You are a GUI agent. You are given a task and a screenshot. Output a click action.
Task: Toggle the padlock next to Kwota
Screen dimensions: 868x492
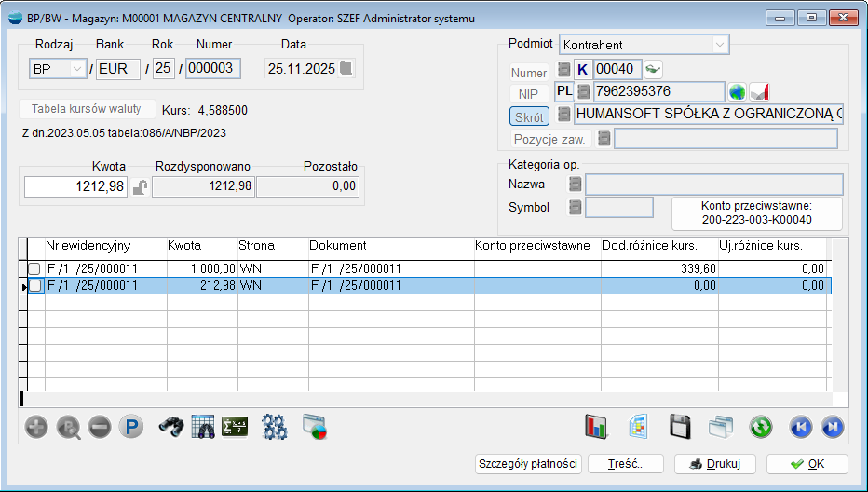click(140, 186)
